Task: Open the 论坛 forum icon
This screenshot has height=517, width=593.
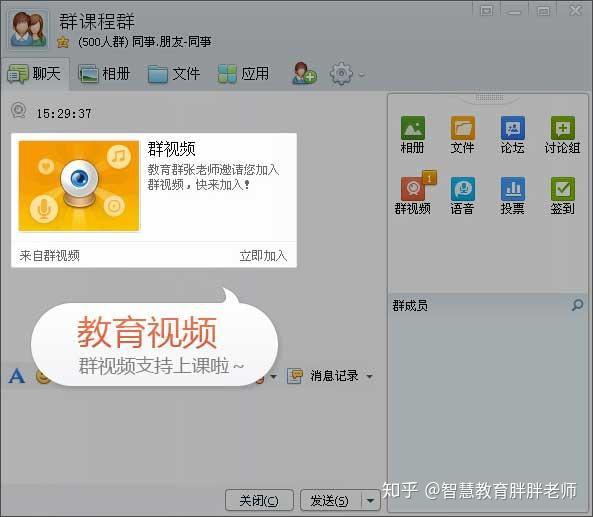Action: click(512, 135)
